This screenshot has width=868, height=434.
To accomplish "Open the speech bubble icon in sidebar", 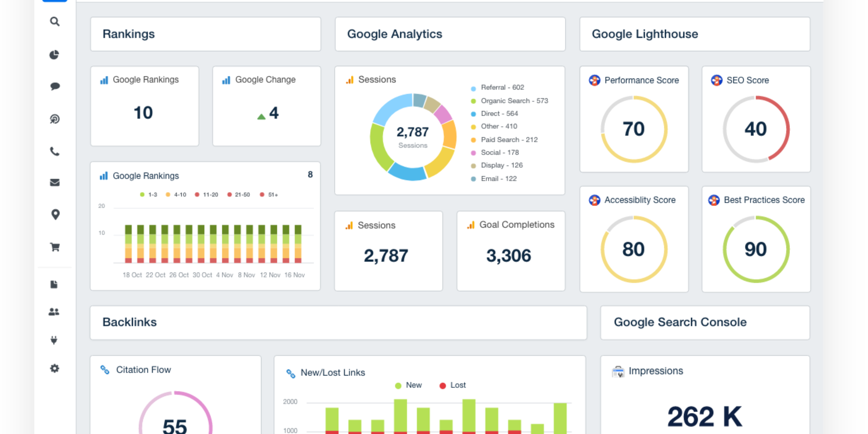I will tap(55, 86).
